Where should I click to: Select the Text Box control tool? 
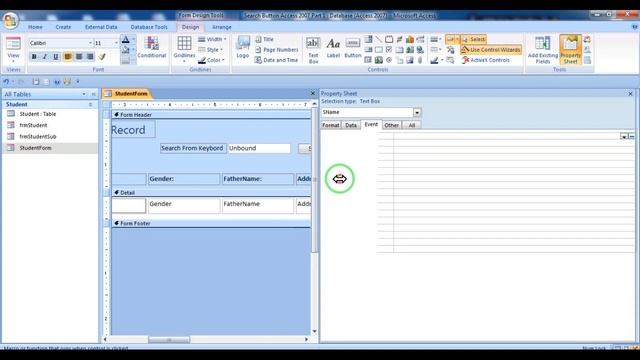313,50
